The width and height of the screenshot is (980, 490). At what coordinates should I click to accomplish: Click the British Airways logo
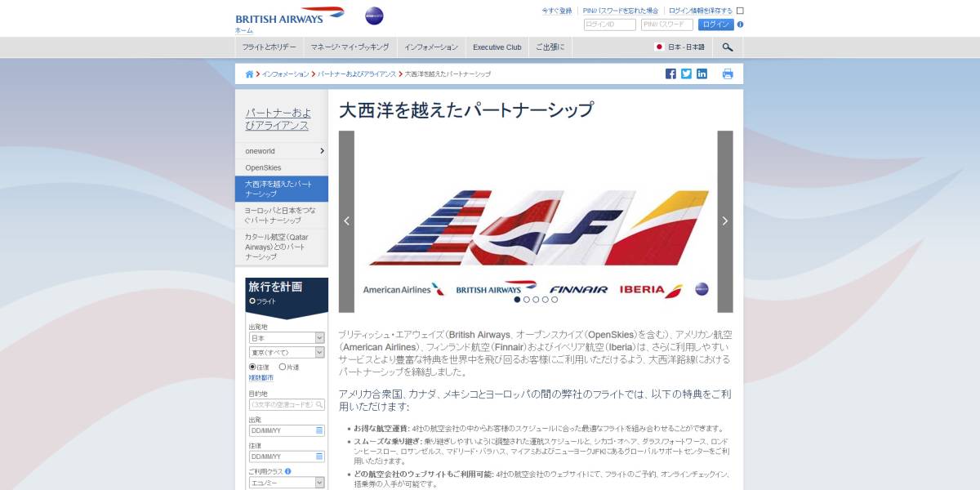point(290,16)
